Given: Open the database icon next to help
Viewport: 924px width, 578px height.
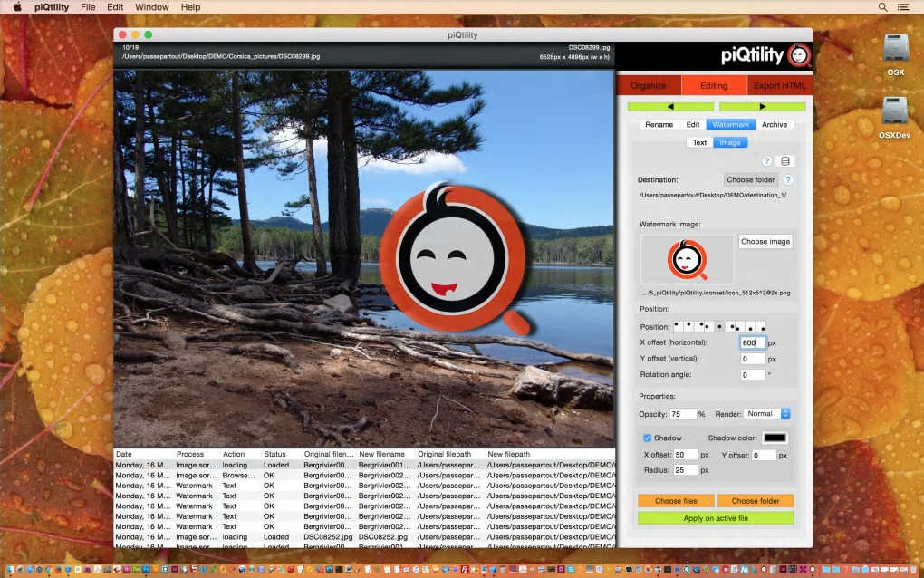Looking at the screenshot, I should click(784, 161).
